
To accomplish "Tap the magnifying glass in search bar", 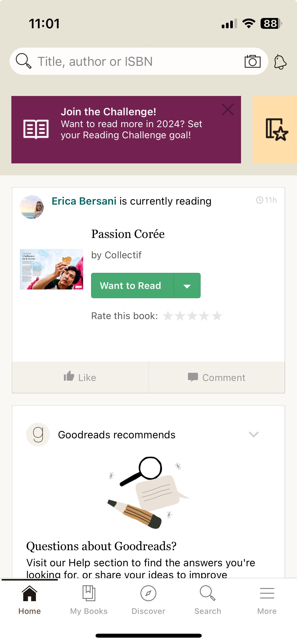I will click(23, 61).
